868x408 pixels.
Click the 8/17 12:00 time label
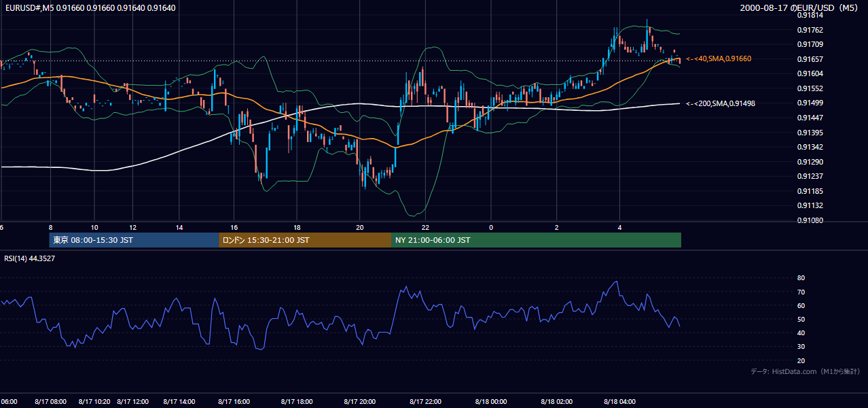[133, 402]
